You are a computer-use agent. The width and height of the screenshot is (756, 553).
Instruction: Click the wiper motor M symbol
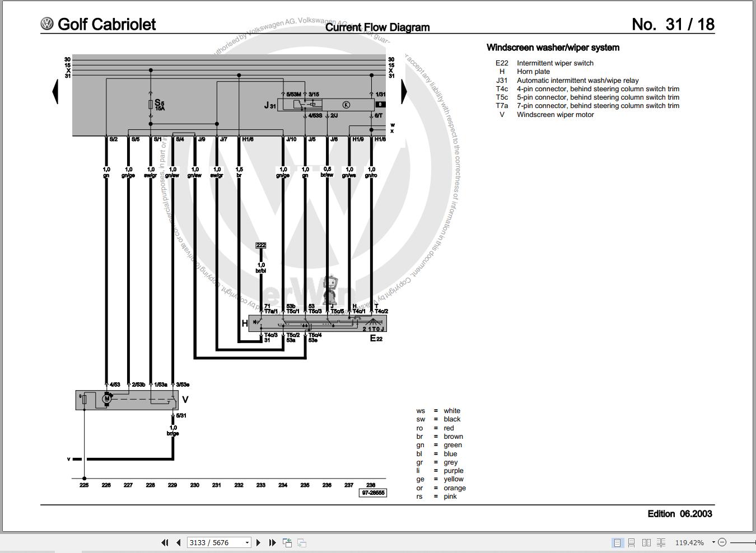coord(106,399)
